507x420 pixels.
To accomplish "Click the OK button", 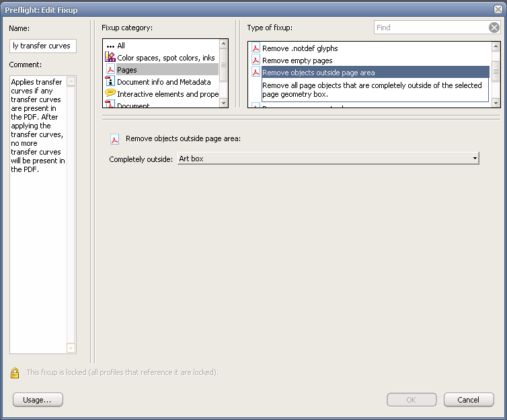I will [x=412, y=400].
